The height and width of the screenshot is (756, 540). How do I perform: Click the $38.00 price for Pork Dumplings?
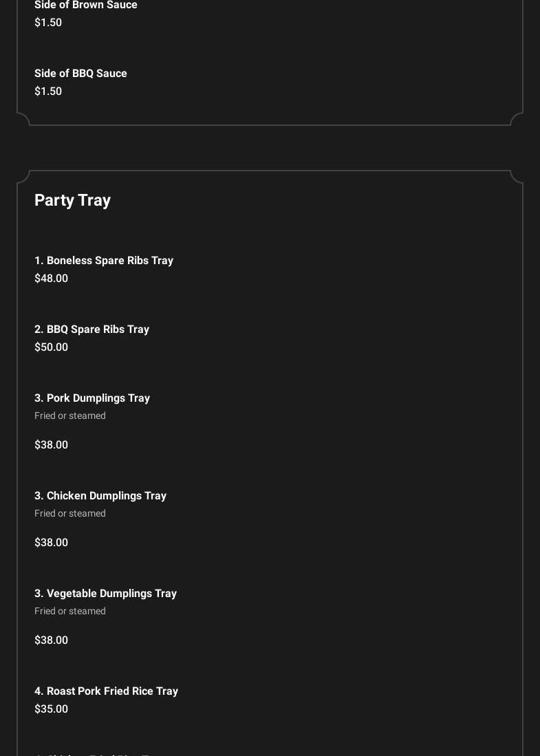click(x=51, y=445)
